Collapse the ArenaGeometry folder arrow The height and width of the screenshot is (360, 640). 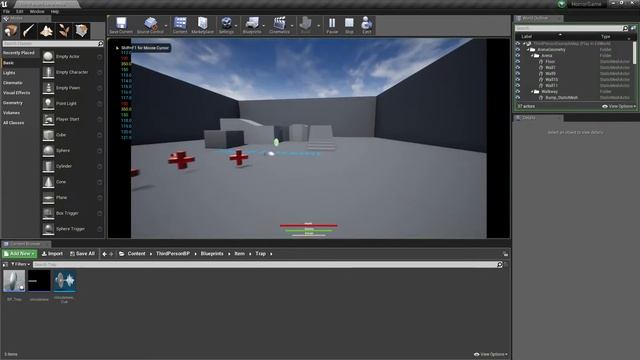(x=527, y=49)
